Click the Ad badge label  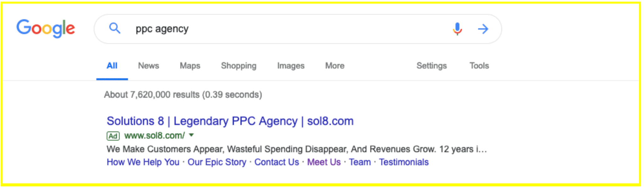pyautogui.click(x=113, y=136)
